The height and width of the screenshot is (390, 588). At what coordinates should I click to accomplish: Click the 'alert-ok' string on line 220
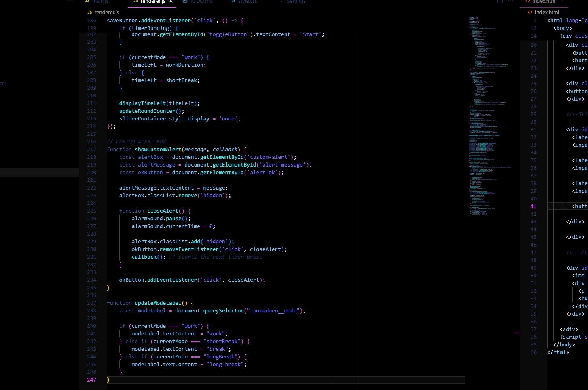[x=262, y=173]
